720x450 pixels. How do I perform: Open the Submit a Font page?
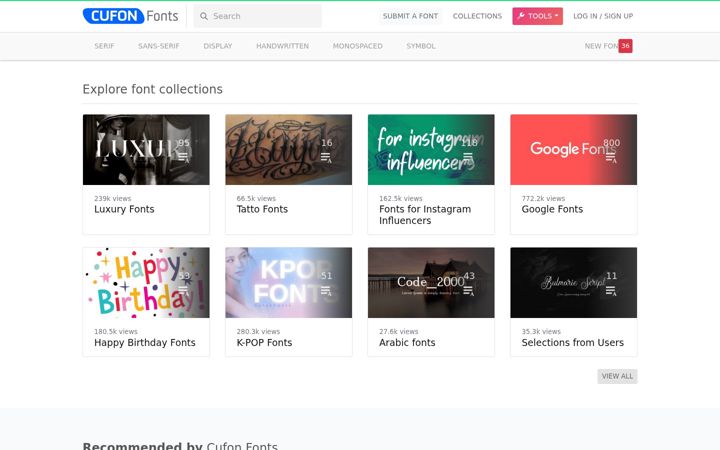411,16
